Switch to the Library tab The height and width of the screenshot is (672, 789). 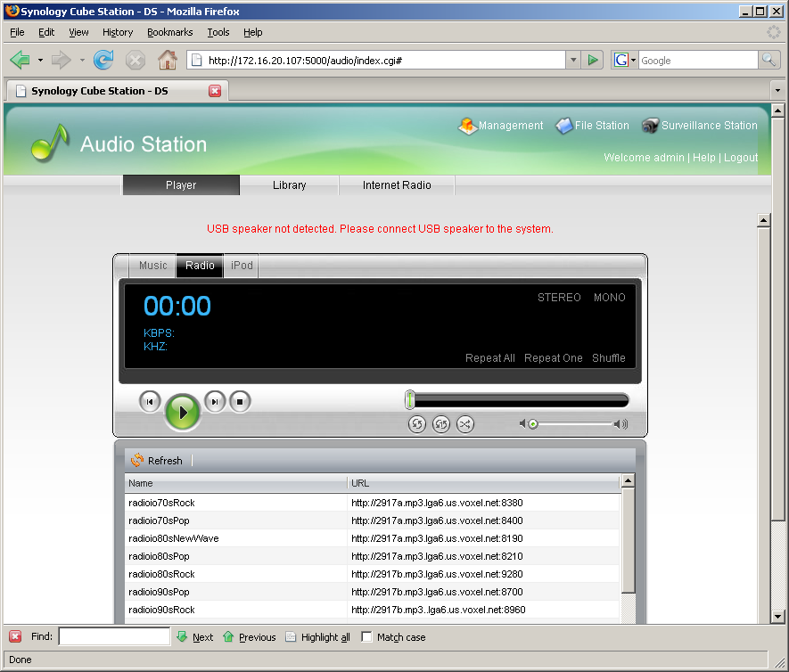[x=290, y=185]
